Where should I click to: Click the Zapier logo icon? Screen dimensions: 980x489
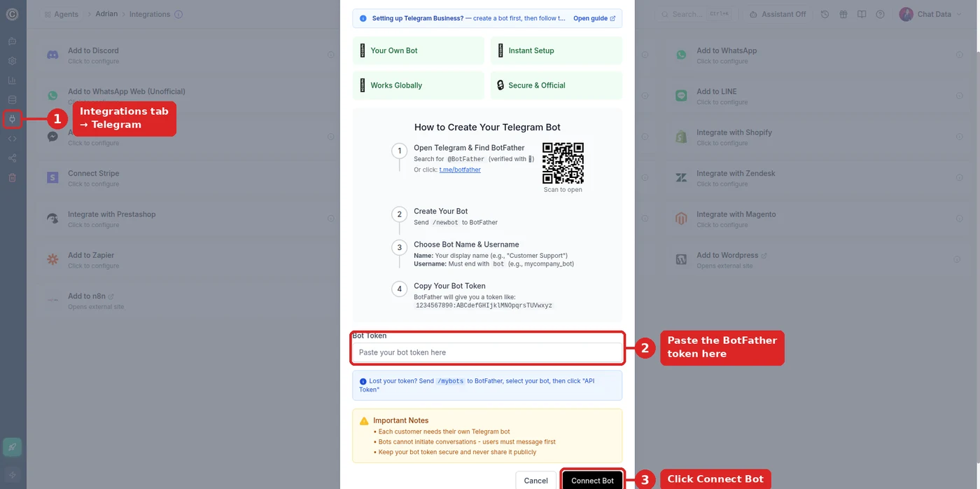(x=52, y=260)
